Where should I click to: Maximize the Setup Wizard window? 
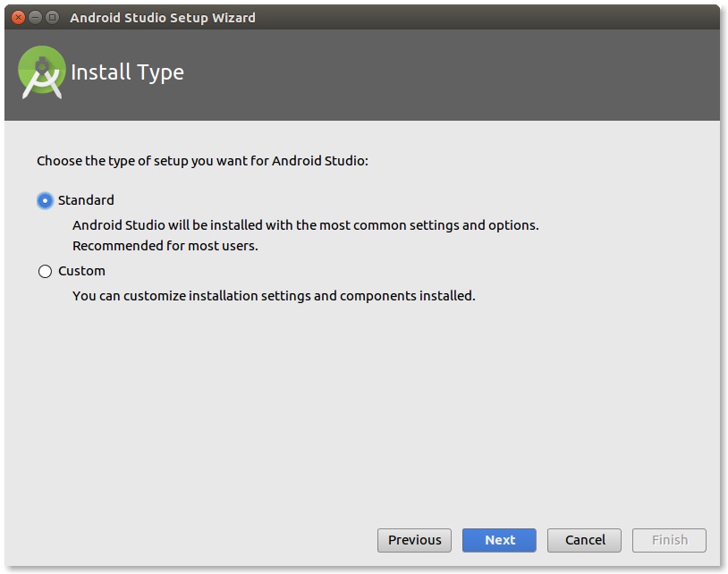(x=53, y=18)
